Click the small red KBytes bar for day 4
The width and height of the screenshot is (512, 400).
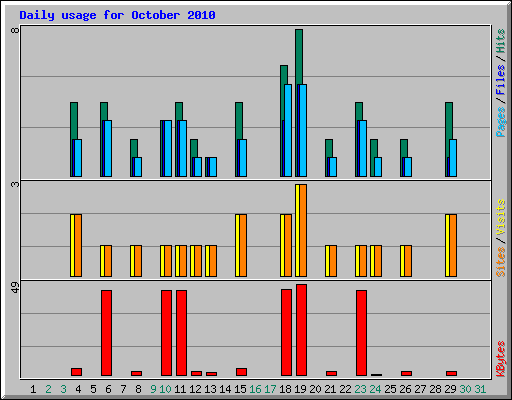77,372
